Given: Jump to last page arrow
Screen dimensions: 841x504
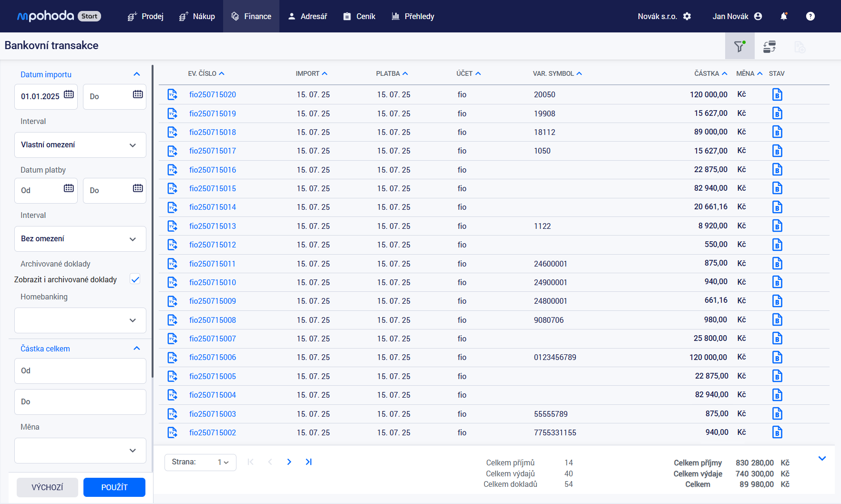Looking at the screenshot, I should click(308, 462).
